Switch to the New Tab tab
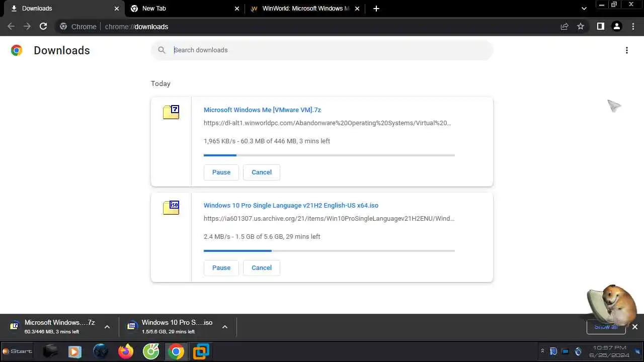 pos(183,9)
